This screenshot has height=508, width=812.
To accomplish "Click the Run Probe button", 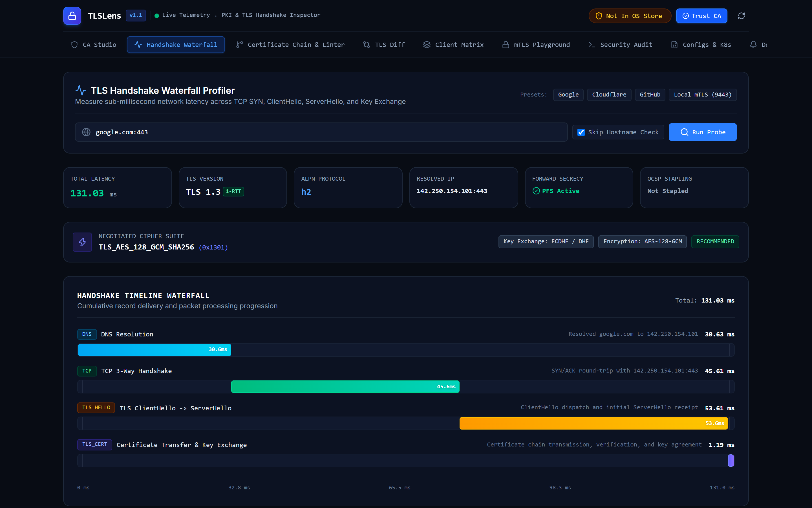I will pyautogui.click(x=703, y=132).
